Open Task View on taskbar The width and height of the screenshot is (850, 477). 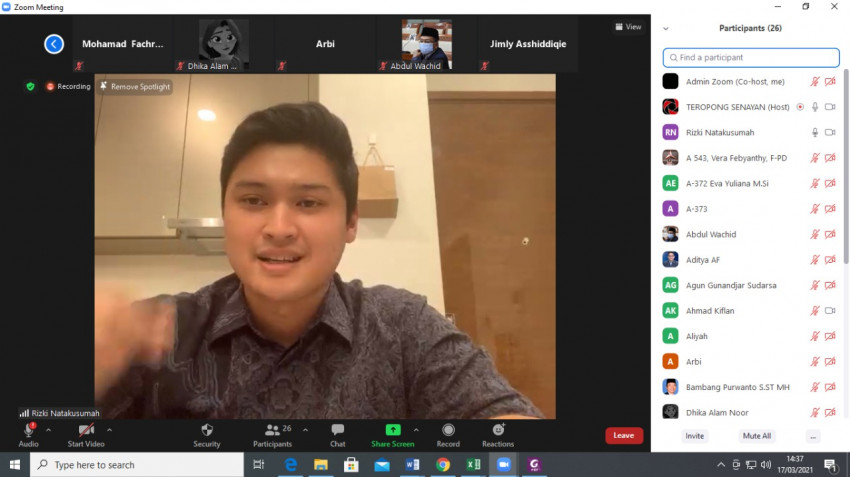[x=259, y=465]
